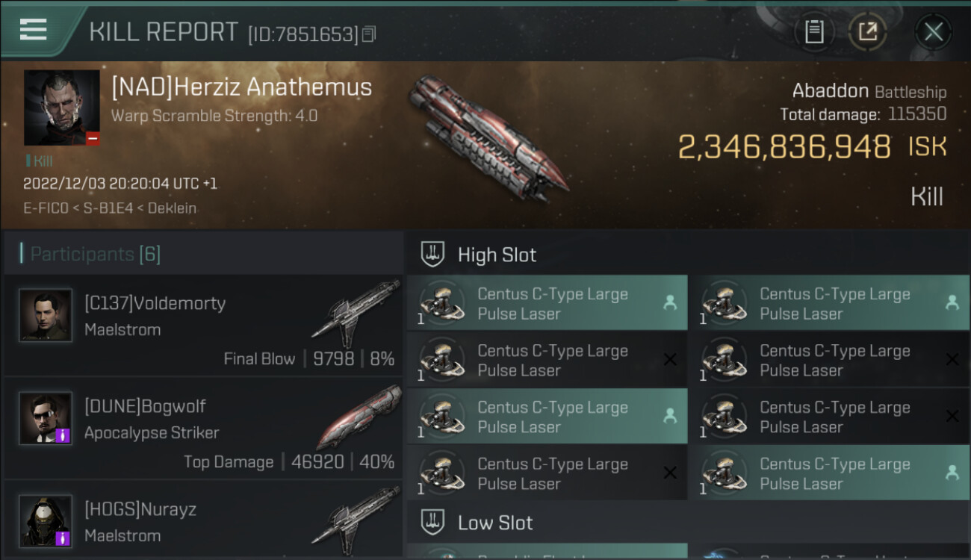Open Voldemorty's character portrait
Image resolution: width=971 pixels, height=560 pixels.
[x=46, y=316]
